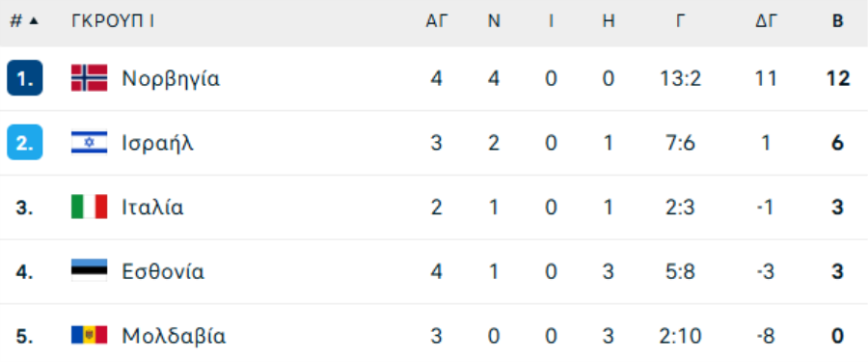Click the ΓΚΡΟΥΠ I column header

click(x=113, y=21)
